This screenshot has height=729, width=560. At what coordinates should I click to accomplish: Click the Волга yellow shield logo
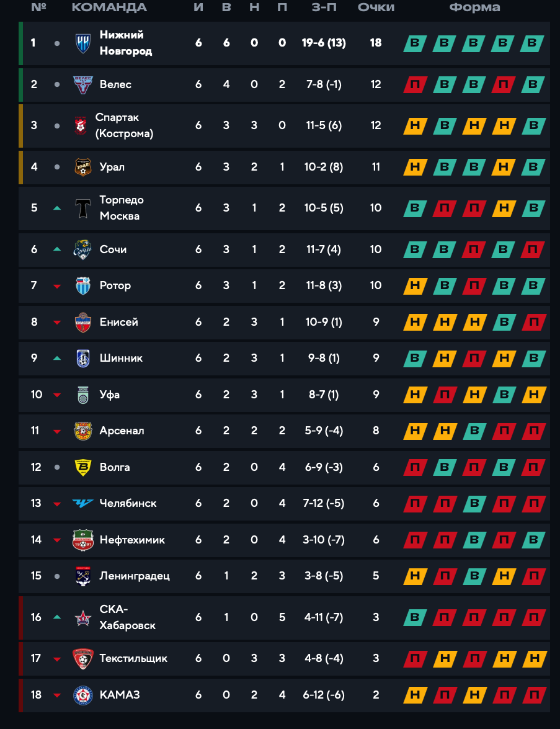pos(82,467)
